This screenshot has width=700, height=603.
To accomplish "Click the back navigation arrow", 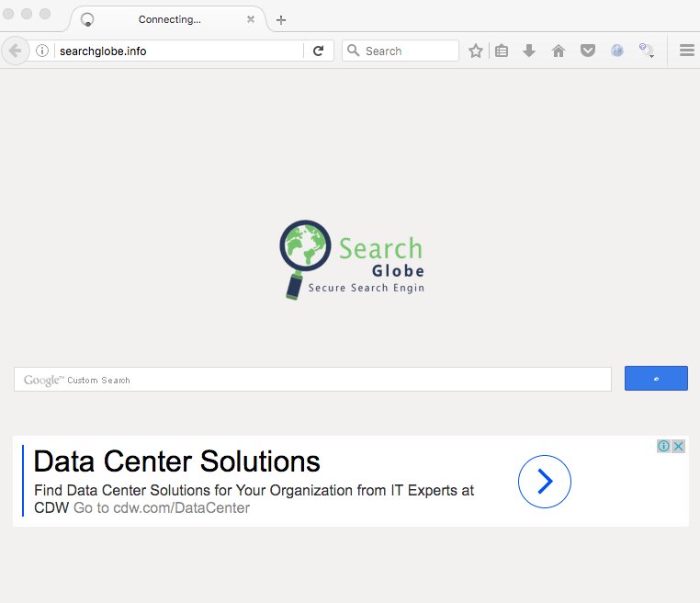I will coord(15,51).
